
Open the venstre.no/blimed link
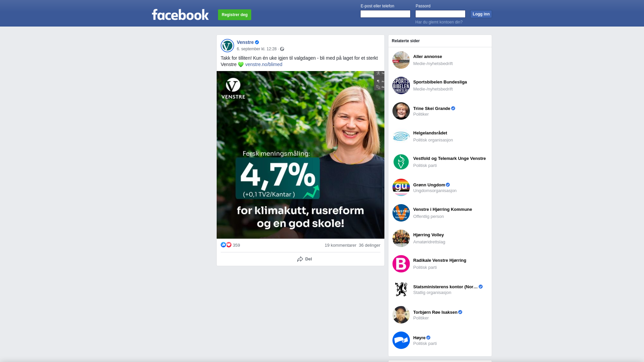coord(264,64)
